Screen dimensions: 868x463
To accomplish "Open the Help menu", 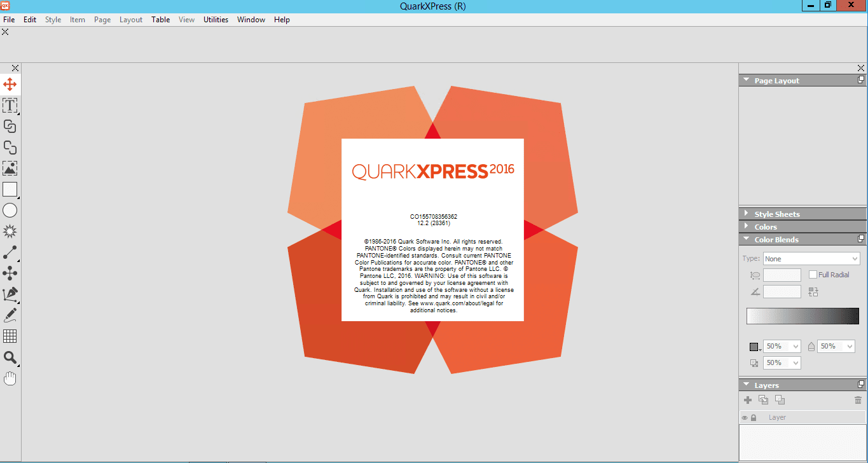I will [x=282, y=20].
